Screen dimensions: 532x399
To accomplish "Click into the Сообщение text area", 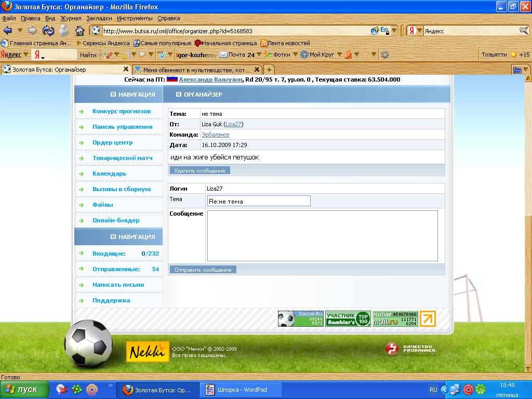I will click(x=322, y=235).
